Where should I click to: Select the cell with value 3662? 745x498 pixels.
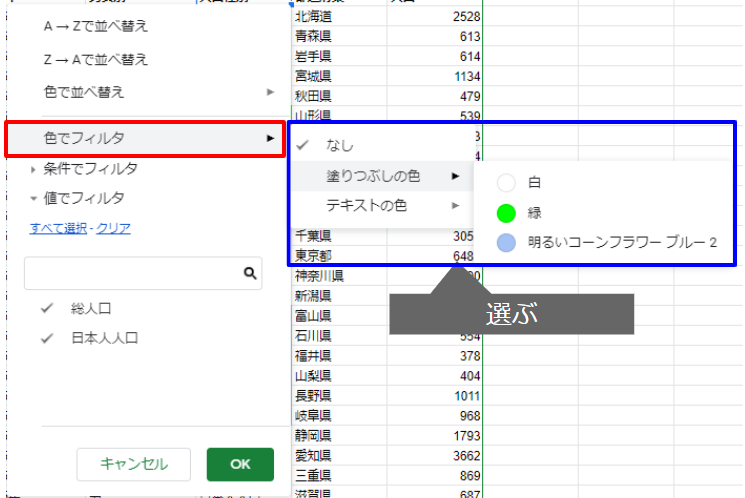click(x=435, y=456)
